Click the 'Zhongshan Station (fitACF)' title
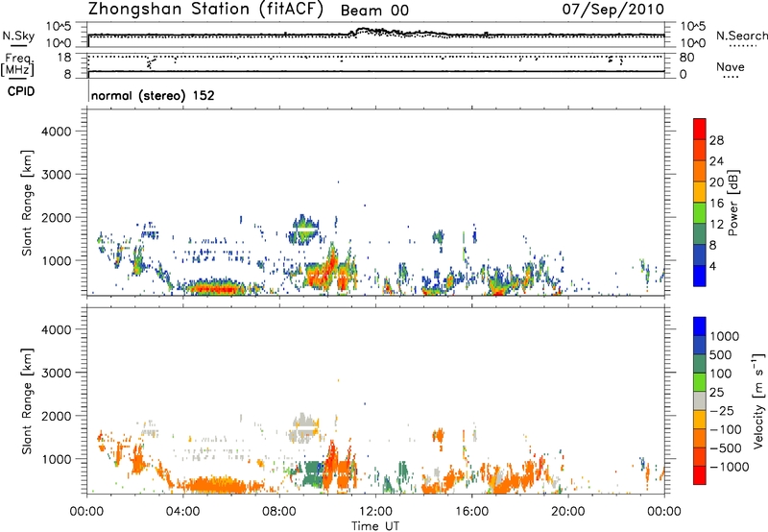 point(205,10)
